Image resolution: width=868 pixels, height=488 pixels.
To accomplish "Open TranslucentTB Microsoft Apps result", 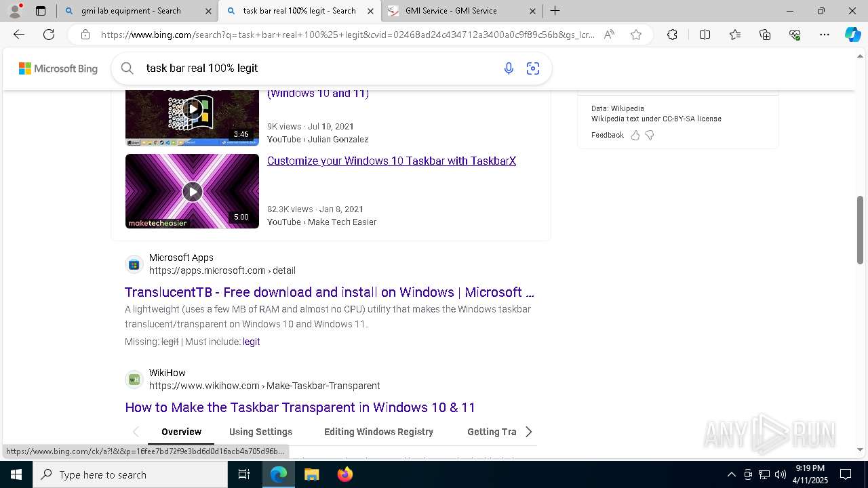I will click(x=330, y=293).
